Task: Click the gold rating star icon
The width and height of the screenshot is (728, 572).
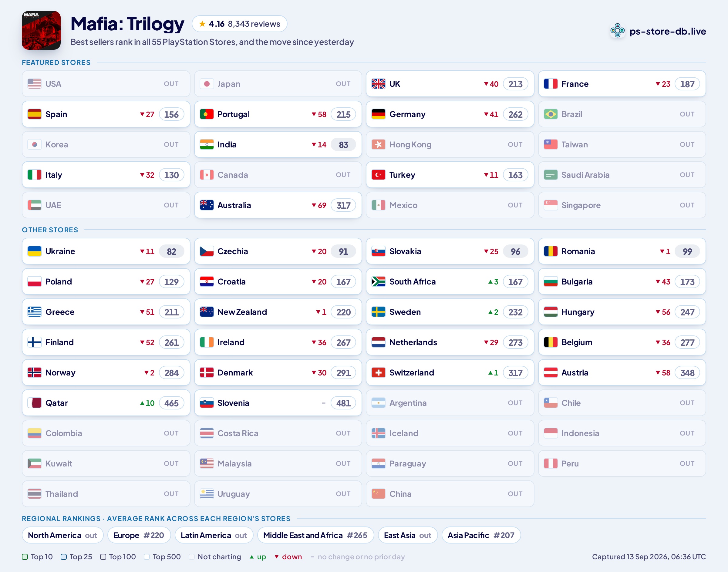Action: 202,24
